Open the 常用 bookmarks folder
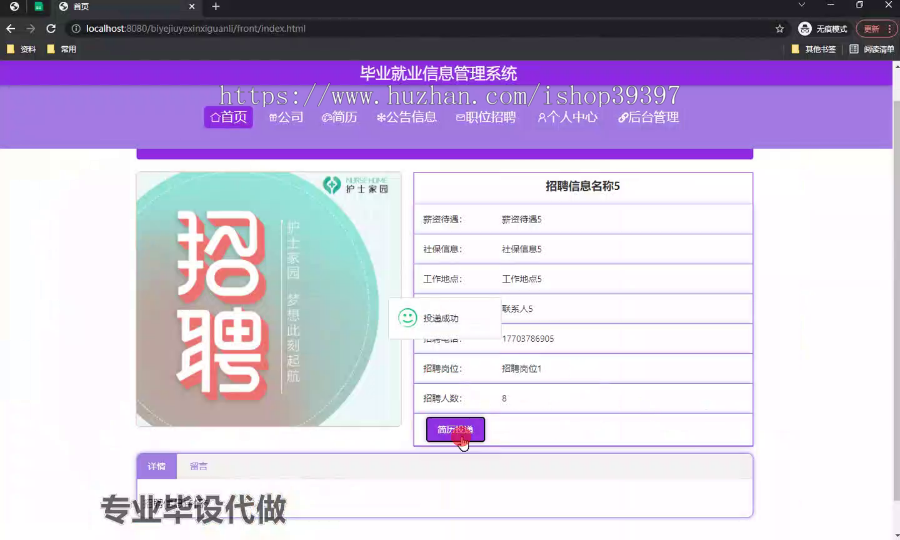This screenshot has width=900, height=540. pos(61,49)
